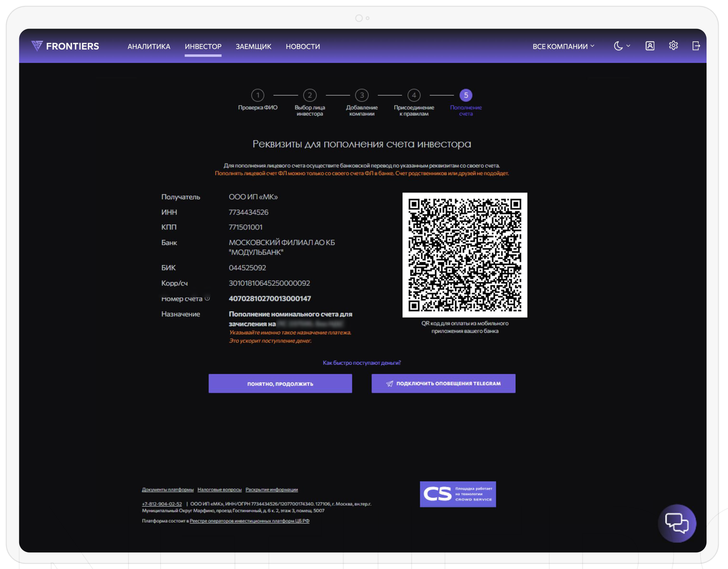Click the Crowd Service CS badge
The height and width of the screenshot is (569, 728).
457,494
